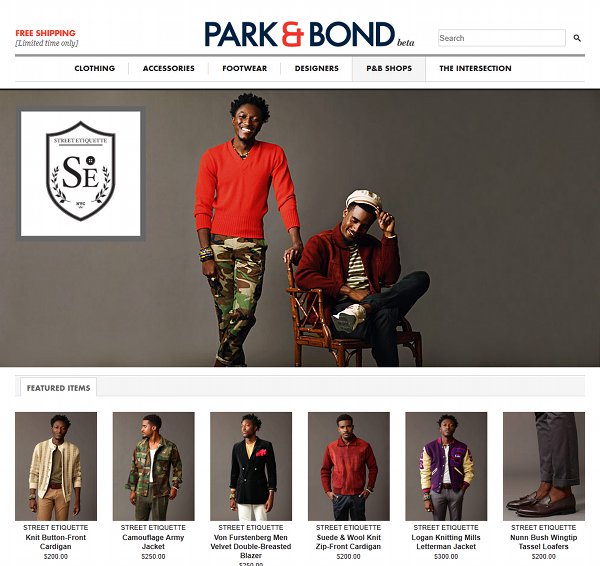Click the Logan Knitting Mills Letterman Jacket title
The image size is (600, 566).
click(446, 542)
